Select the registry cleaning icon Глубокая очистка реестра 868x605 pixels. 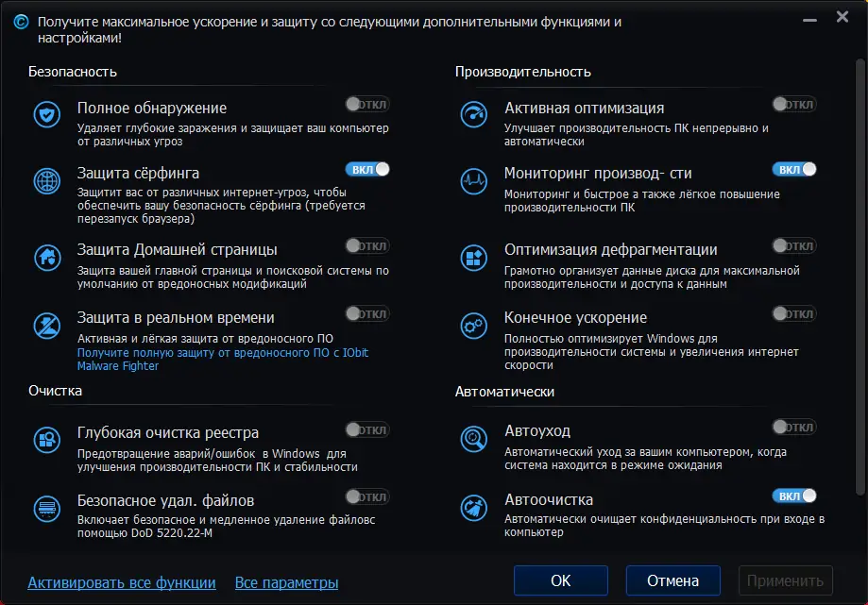click(x=45, y=439)
